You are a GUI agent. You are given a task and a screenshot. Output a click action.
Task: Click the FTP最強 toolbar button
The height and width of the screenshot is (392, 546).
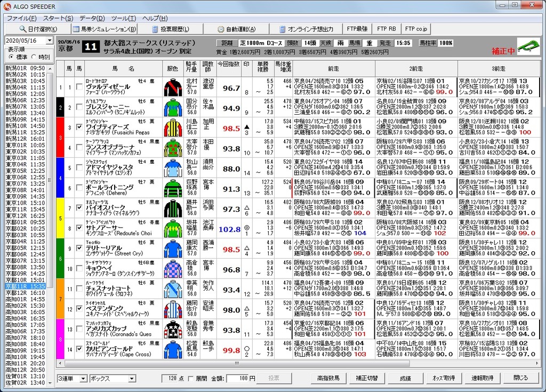357,29
